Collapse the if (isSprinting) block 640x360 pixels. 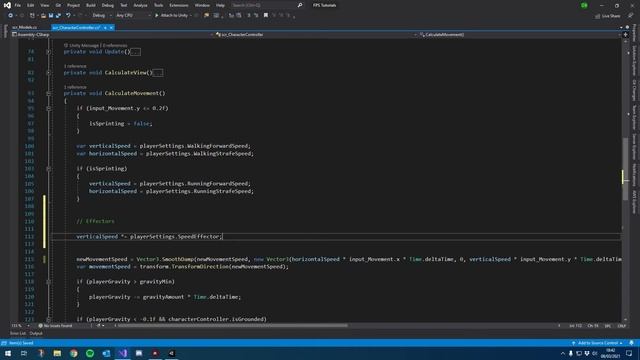pos(49,169)
